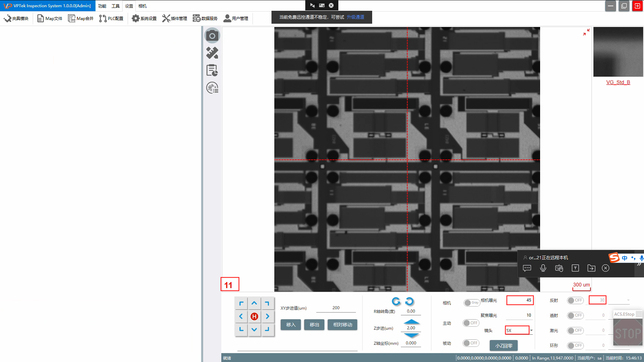Turn on the 激光 laser toggle
This screenshot has width=644, height=362.
575,330
